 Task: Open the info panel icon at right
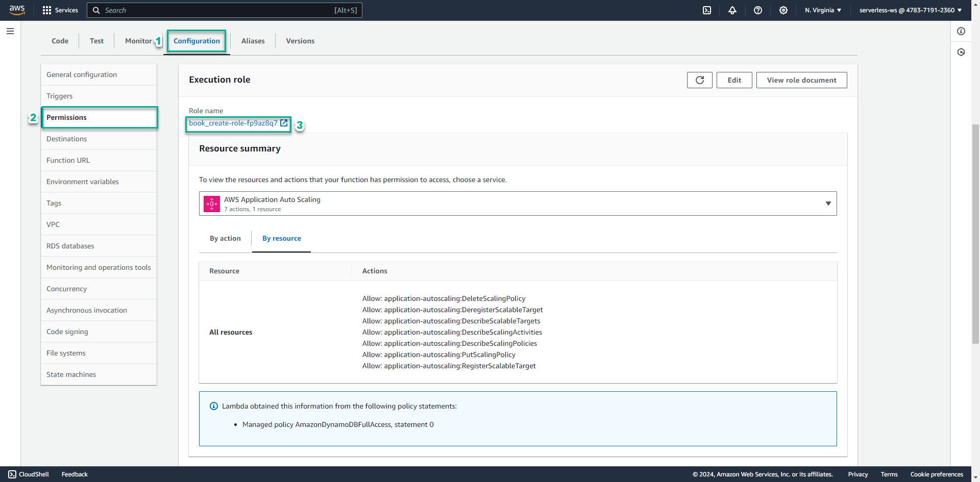[961, 31]
